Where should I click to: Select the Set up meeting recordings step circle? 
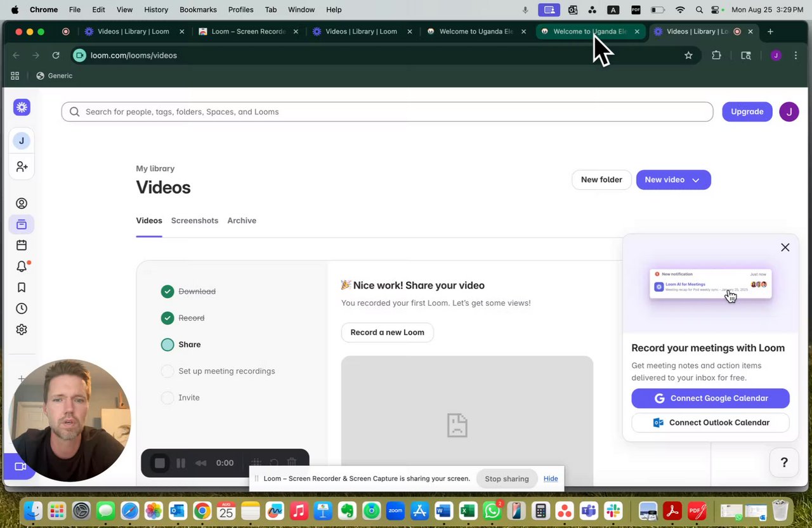[167, 371]
